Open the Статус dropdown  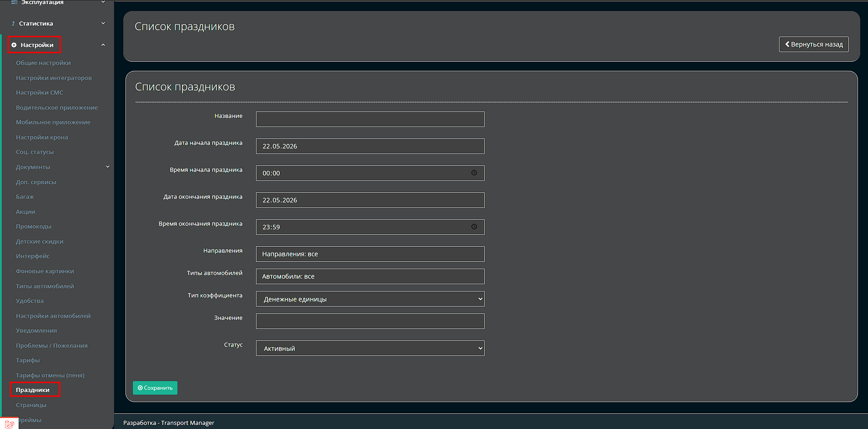coord(370,348)
